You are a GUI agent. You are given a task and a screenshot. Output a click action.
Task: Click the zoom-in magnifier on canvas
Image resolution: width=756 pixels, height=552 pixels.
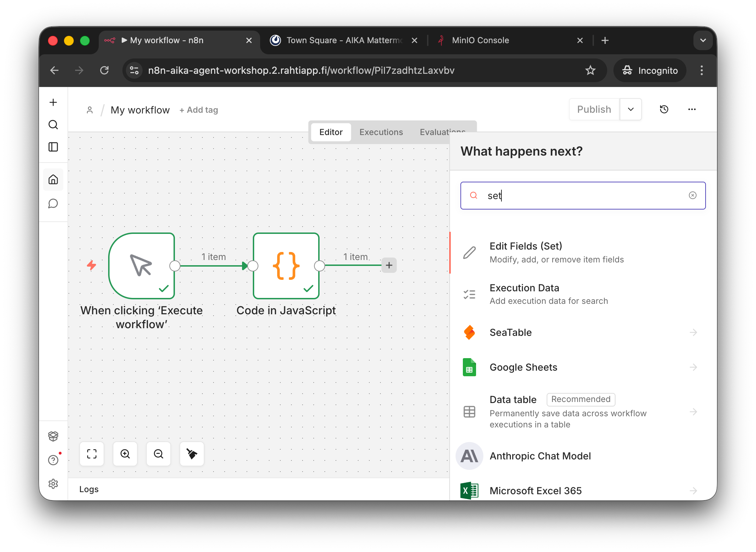click(125, 454)
